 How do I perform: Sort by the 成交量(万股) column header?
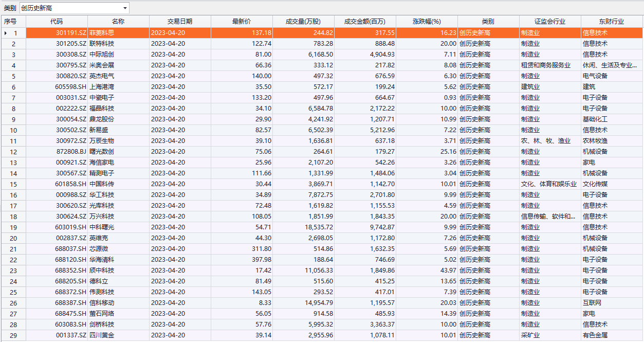coord(303,22)
